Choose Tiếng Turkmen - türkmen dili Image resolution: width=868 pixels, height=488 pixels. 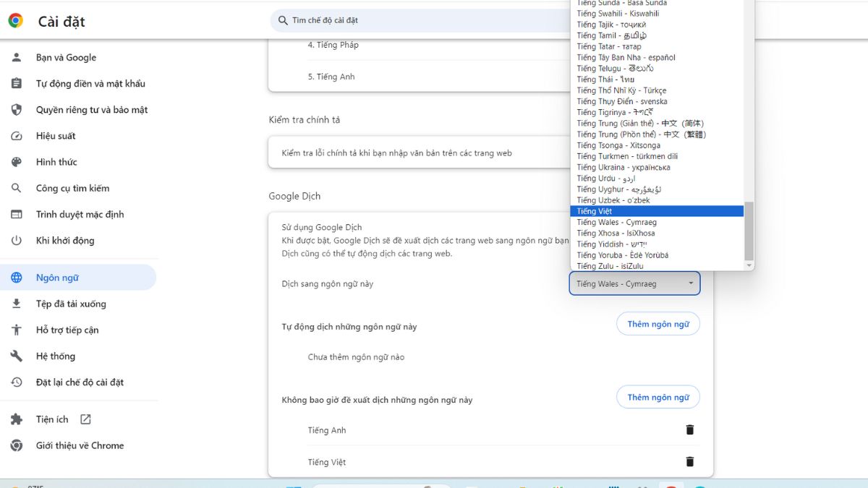(x=657, y=156)
